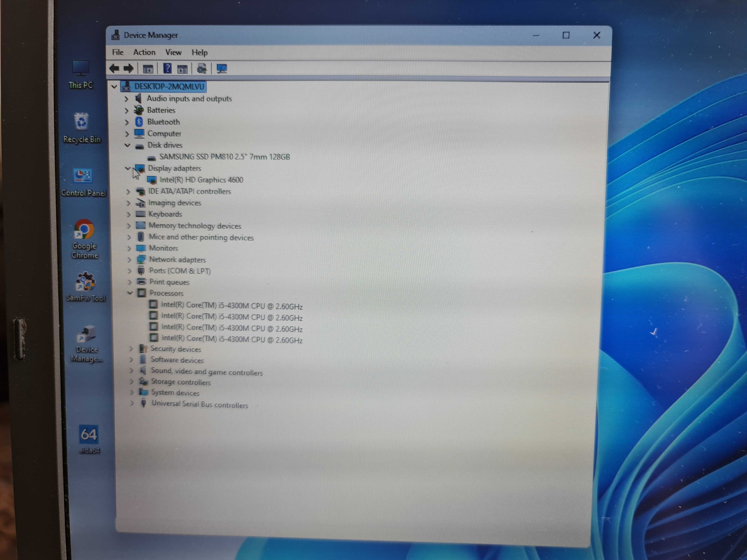747x560 pixels.
Task: Click the Keyboards category icon
Action: click(140, 214)
